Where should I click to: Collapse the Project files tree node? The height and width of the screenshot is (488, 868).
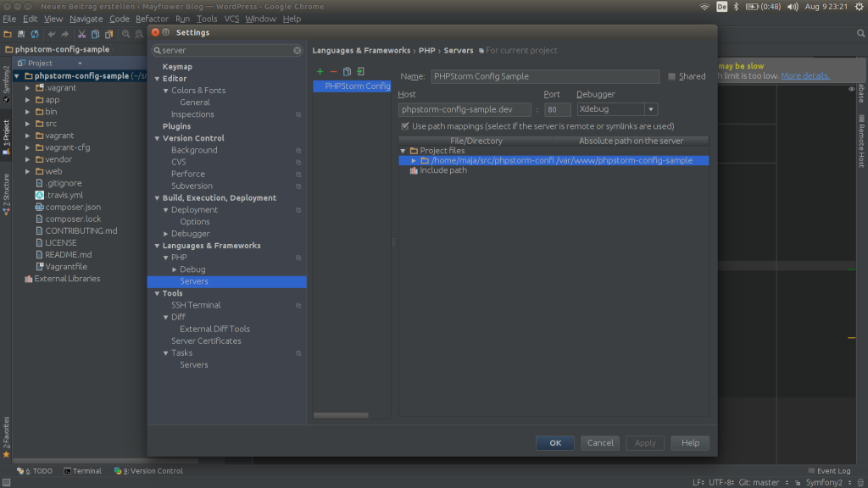click(403, 151)
